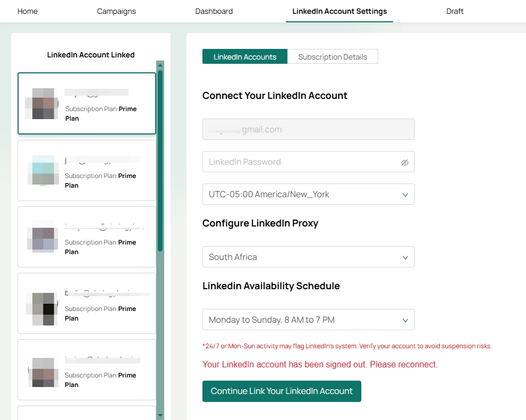Open the UTC-05:00 America/New_York timezone dropdown

pyautogui.click(x=308, y=195)
